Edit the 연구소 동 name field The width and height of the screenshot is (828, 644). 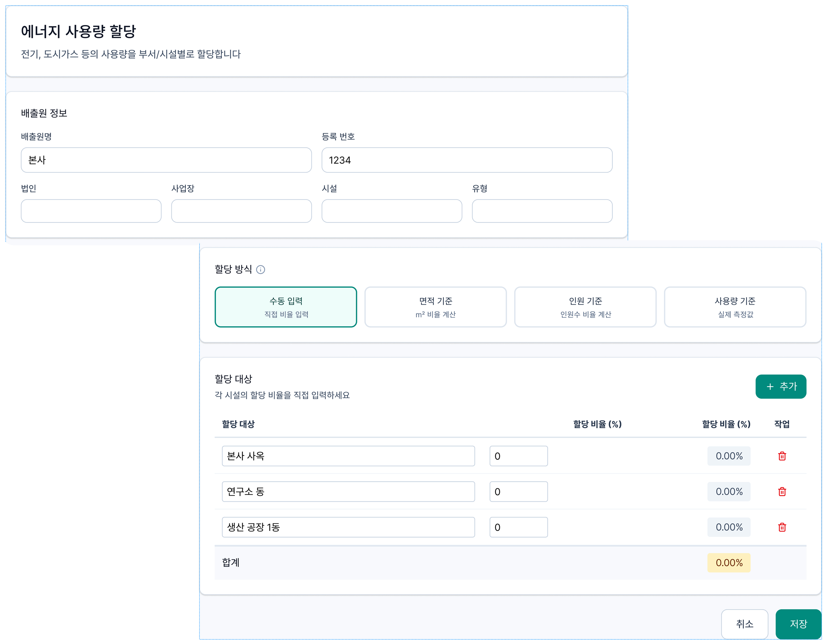pyautogui.click(x=348, y=491)
